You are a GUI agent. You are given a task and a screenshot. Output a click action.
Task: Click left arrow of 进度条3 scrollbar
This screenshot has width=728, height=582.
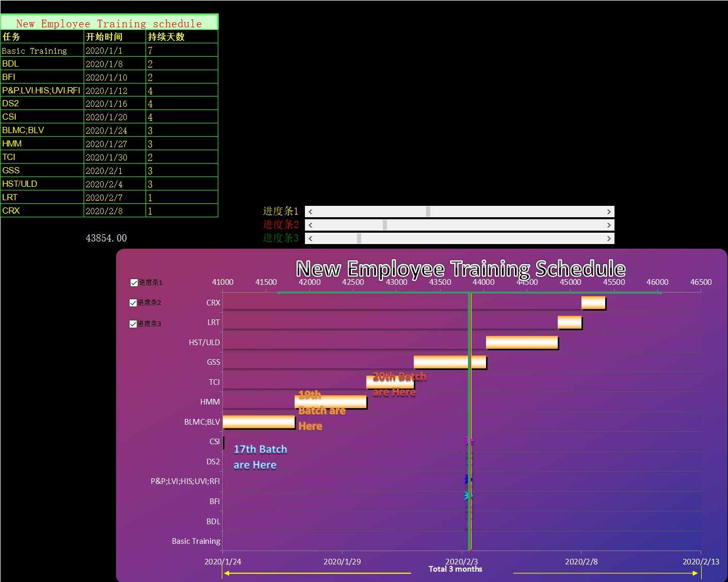(x=310, y=238)
